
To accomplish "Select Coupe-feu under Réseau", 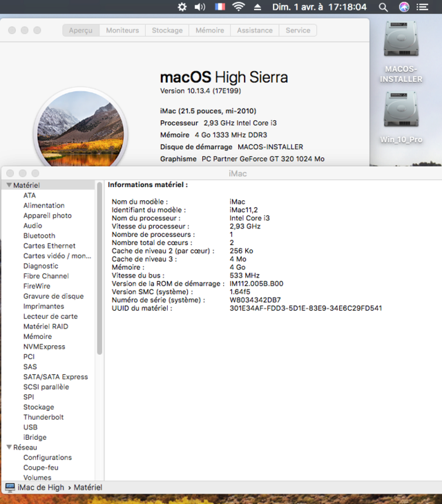I will coord(41,467).
